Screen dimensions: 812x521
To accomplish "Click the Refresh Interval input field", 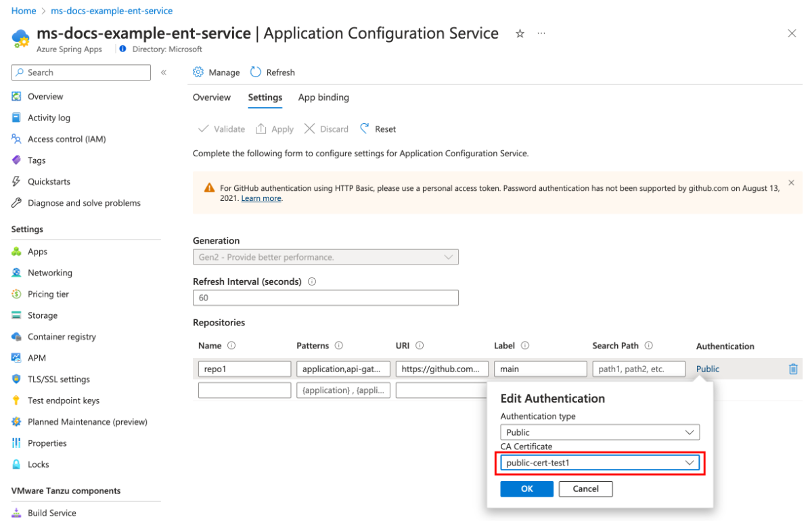I will (325, 298).
